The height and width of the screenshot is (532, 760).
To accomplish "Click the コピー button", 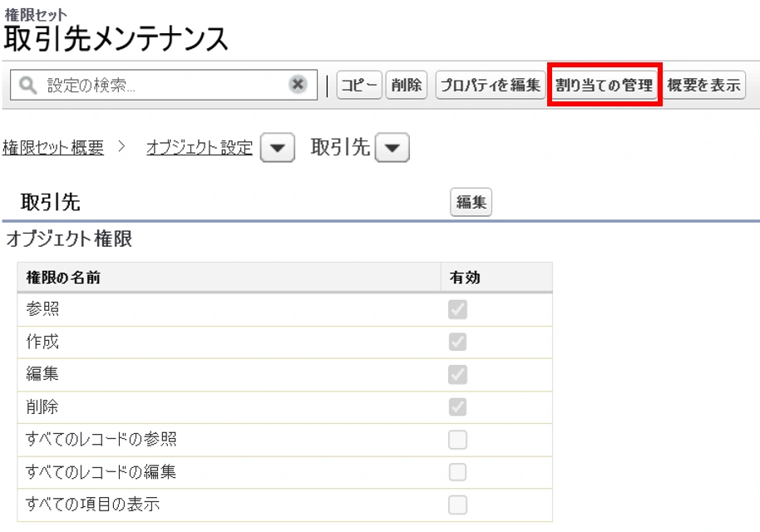I will 359,86.
